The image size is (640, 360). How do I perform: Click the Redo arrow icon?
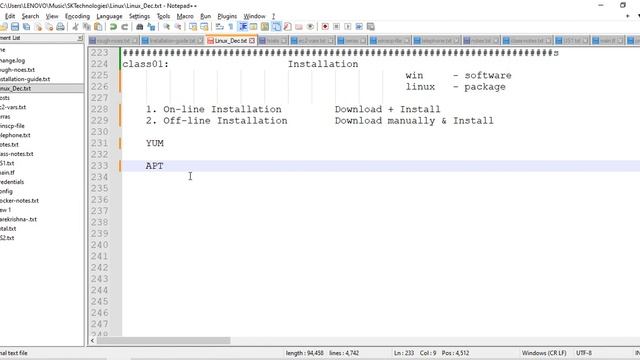(x=124, y=27)
